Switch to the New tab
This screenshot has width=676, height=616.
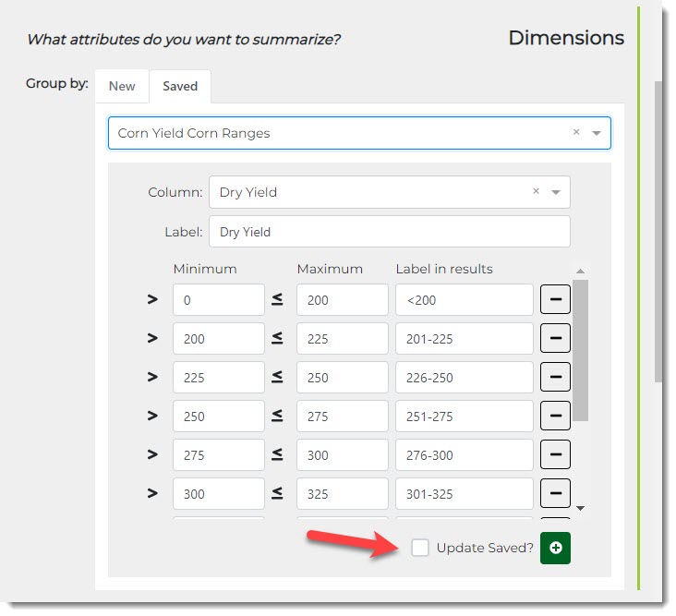122,86
